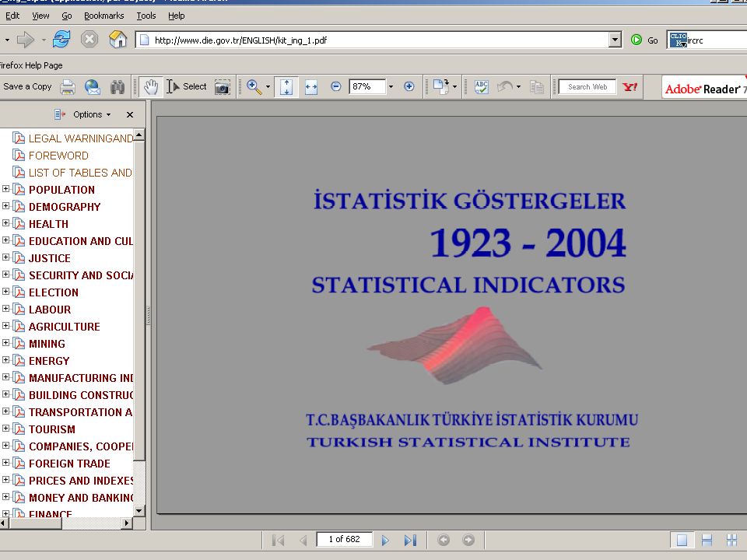Click the Firefox Stop button
Viewport: 747px width, 560px height.
(x=89, y=39)
